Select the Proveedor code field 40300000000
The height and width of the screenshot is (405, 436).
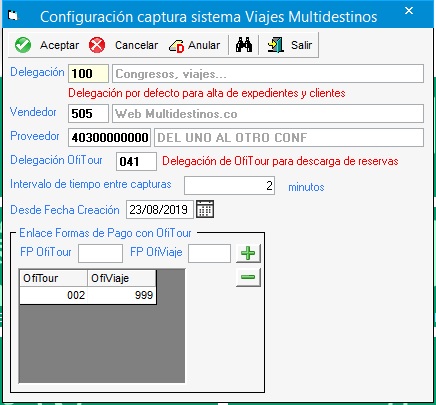click(109, 137)
